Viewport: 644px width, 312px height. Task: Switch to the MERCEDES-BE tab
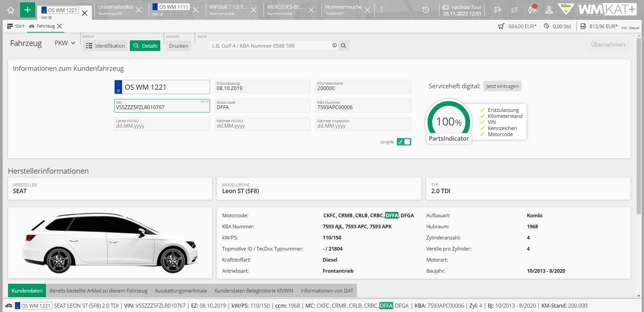coord(285,10)
